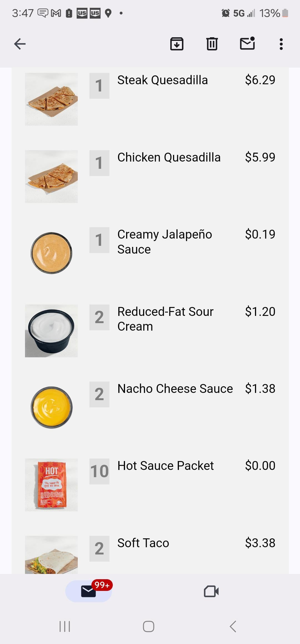Archive this email
Image resolution: width=300 pixels, height=644 pixels.
click(x=177, y=44)
